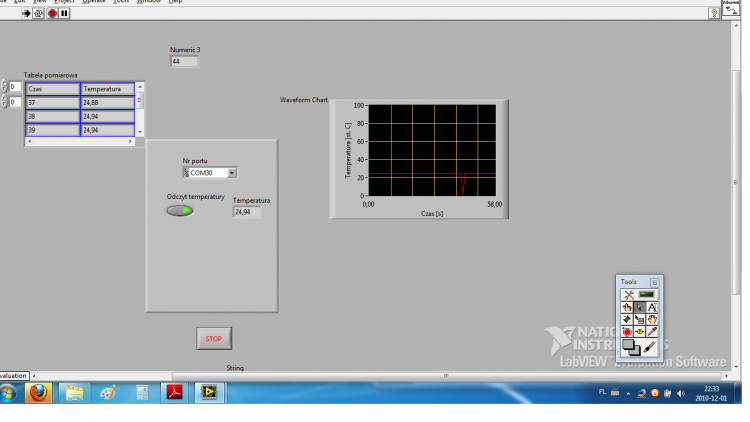Select table cell with value 24,88
Image resolution: width=750 pixels, height=422 pixels.
[108, 103]
